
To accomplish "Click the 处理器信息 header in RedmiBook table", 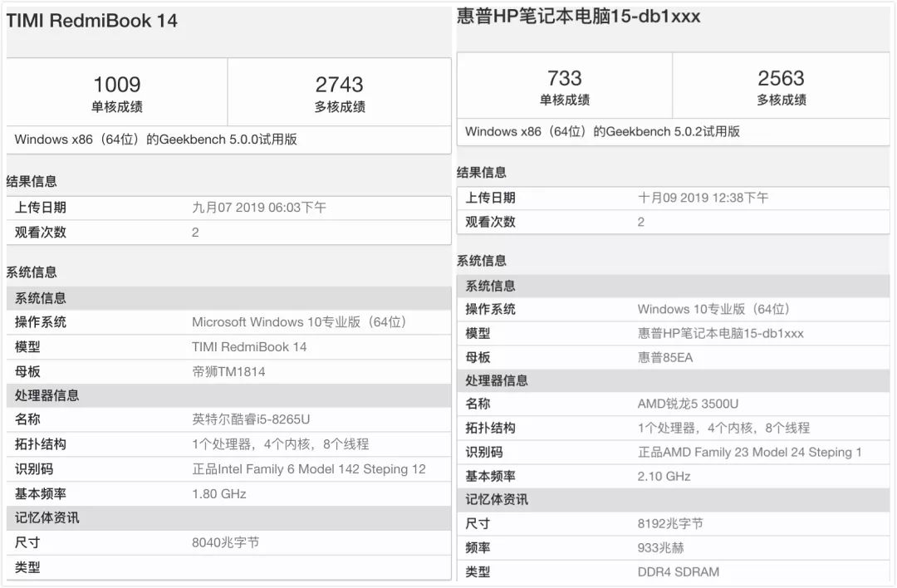I will click(47, 395).
